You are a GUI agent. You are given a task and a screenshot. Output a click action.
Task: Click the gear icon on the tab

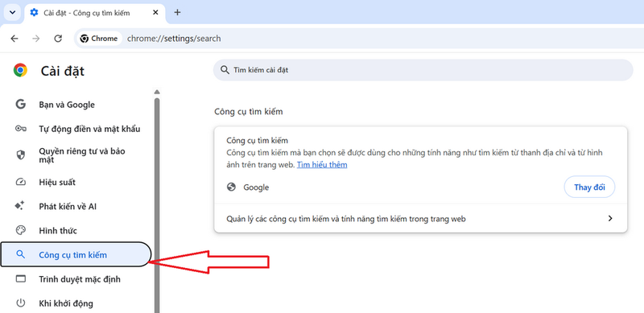point(34,12)
